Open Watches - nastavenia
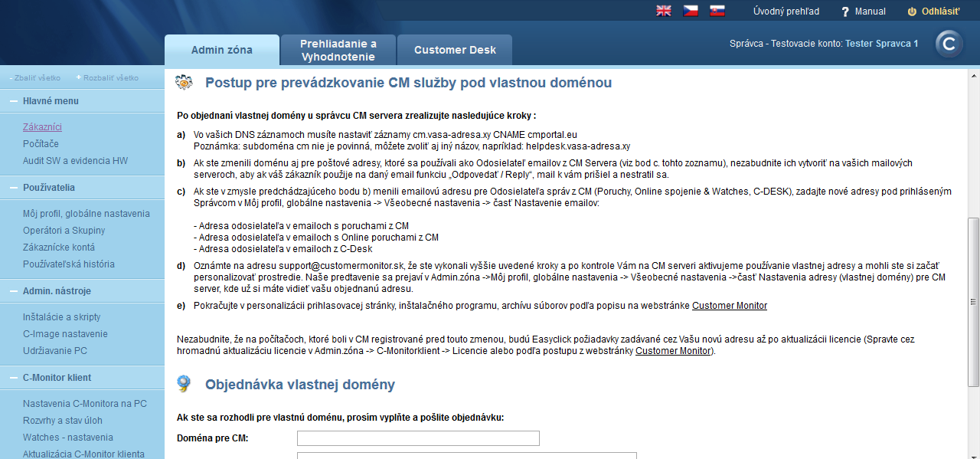 click(x=68, y=438)
